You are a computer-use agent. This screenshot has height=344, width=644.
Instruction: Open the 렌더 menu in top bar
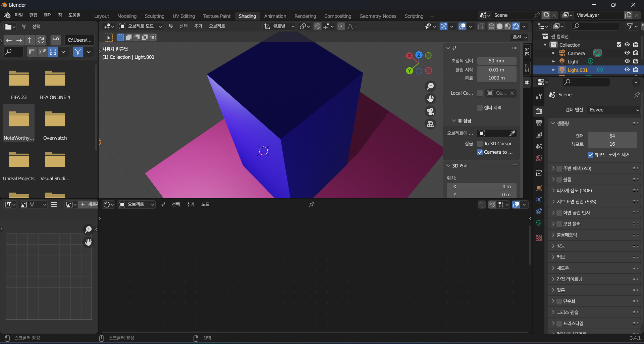48,15
